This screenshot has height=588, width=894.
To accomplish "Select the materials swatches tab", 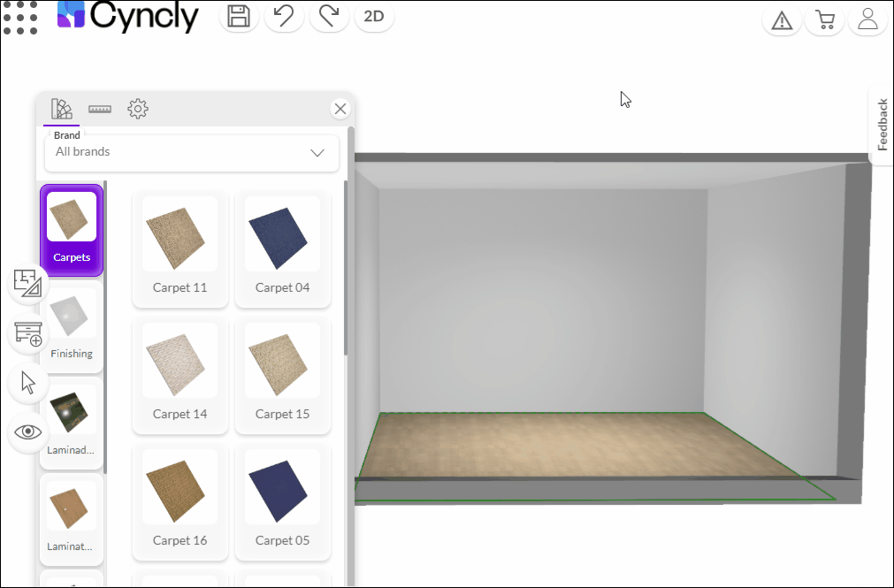I will pyautogui.click(x=62, y=109).
